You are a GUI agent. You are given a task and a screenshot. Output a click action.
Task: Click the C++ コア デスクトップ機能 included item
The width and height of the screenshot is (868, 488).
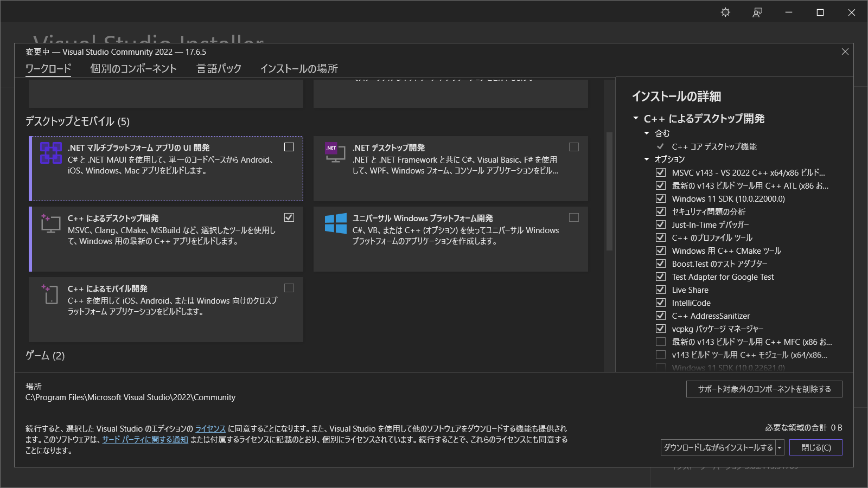(714, 147)
